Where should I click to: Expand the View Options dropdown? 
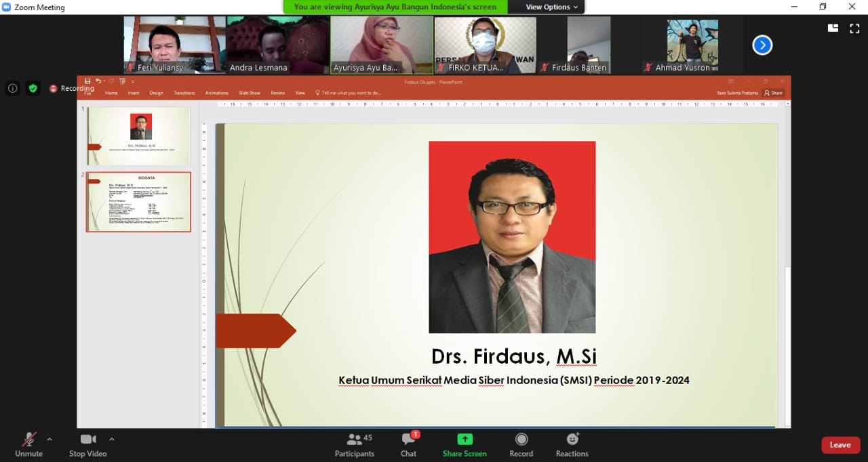tap(552, 7)
